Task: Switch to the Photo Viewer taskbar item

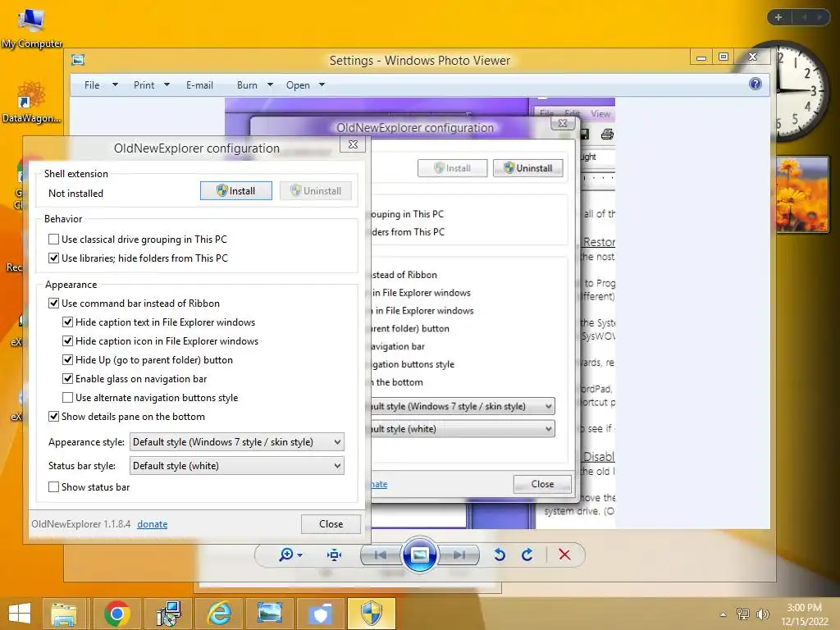Action: click(x=269, y=614)
